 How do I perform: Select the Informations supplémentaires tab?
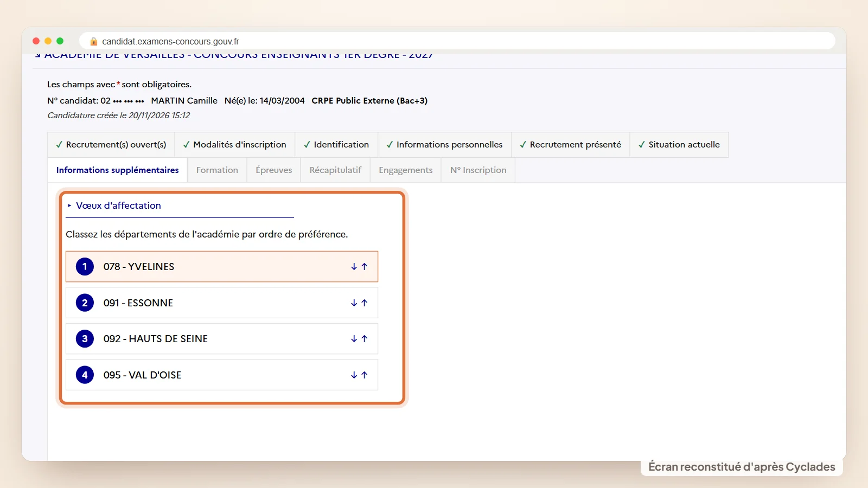[x=118, y=170]
